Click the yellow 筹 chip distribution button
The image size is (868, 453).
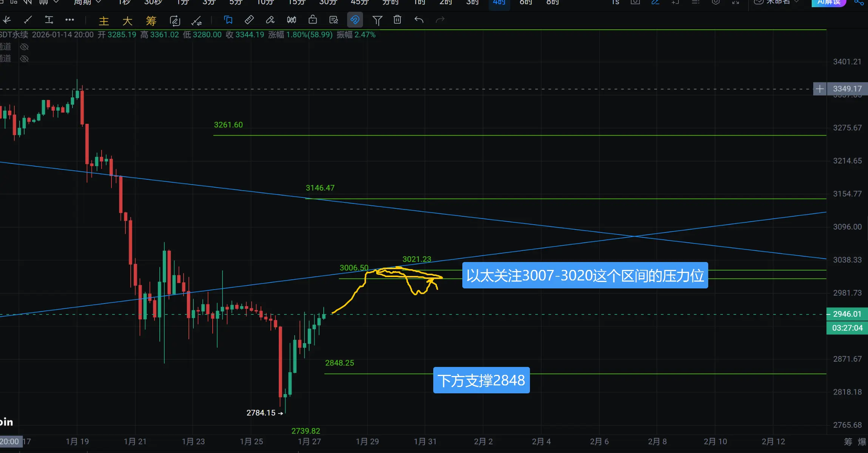click(151, 21)
